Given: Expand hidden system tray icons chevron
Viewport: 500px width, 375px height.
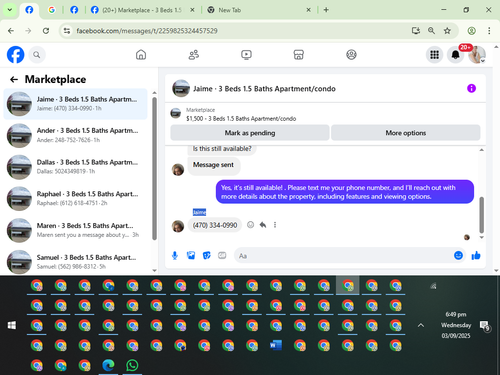Looking at the screenshot, I should point(421,325).
